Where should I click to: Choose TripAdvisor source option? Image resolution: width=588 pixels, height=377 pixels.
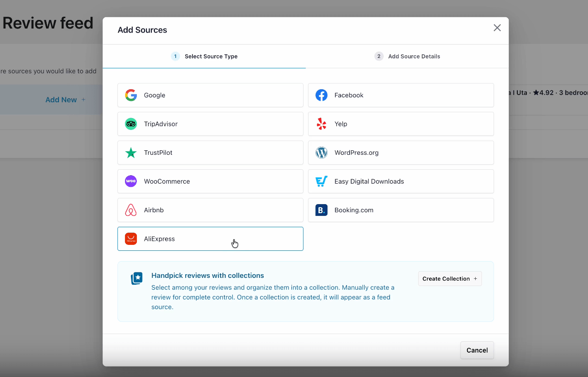(210, 124)
